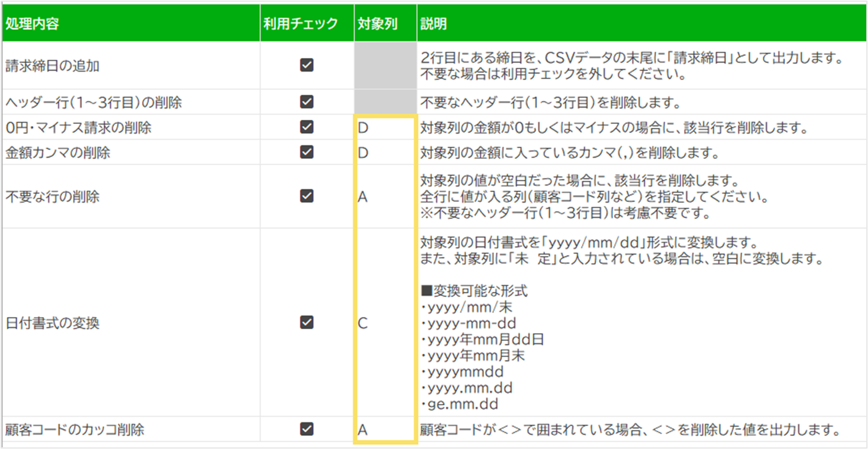Image resolution: width=868 pixels, height=449 pixels.
Task: Select 対象列 cell for 顧客コードのカッコ削除
Action: click(x=384, y=429)
